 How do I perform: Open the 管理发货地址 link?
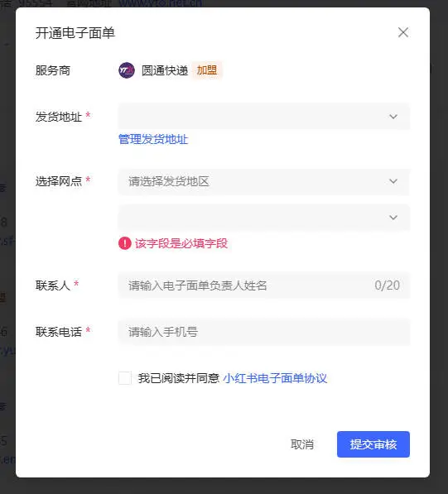point(153,139)
